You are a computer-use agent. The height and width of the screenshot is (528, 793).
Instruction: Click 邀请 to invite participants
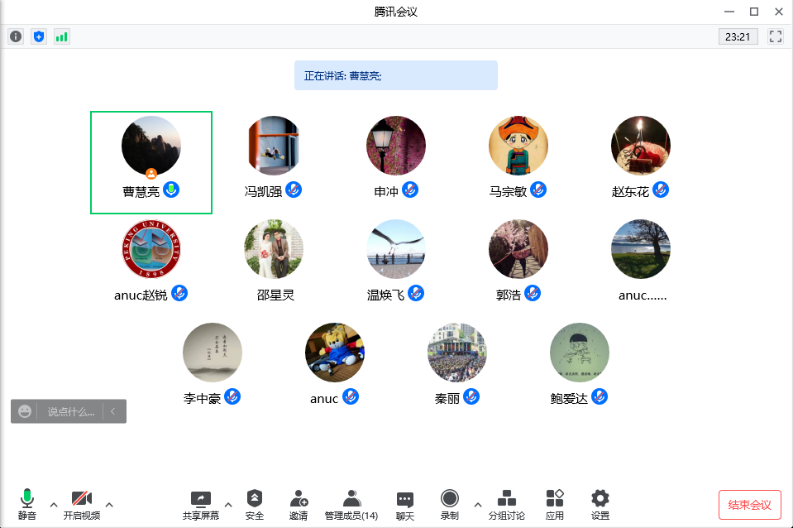(x=298, y=504)
